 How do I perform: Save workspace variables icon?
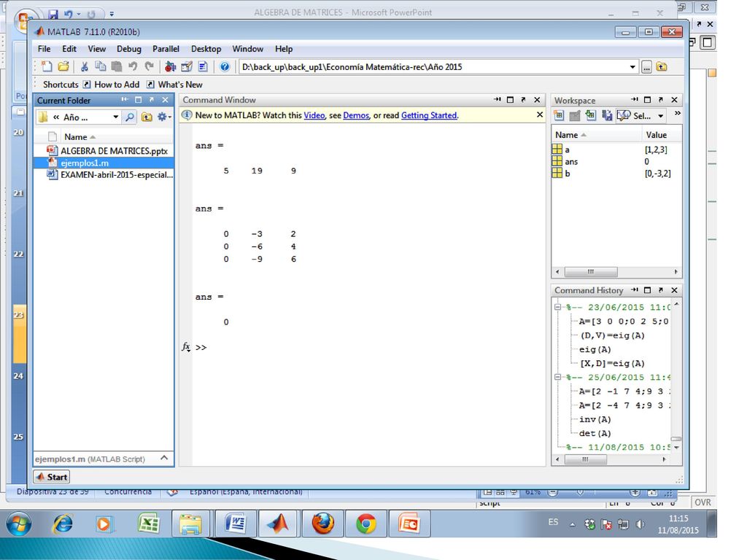tap(607, 115)
